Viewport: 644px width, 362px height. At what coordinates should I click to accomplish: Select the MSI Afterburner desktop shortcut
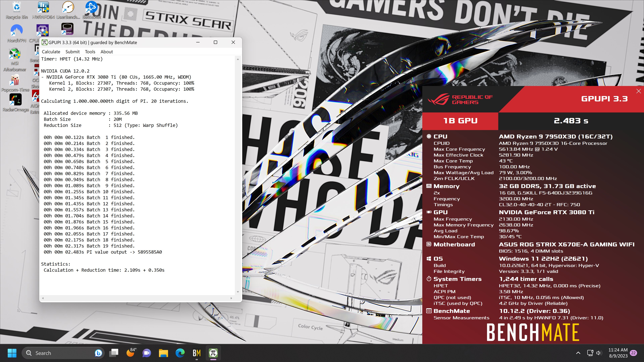pos(15,60)
